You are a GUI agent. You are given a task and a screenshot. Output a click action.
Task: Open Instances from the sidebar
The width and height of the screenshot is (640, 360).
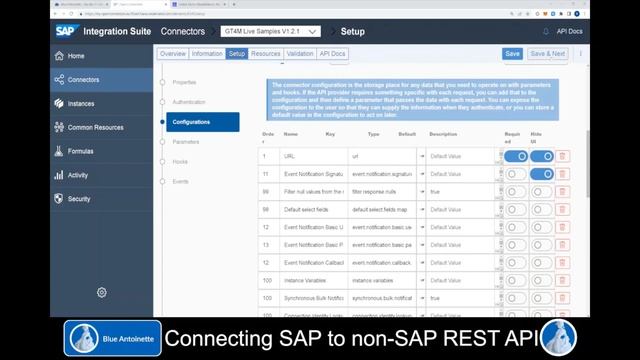[101, 104]
